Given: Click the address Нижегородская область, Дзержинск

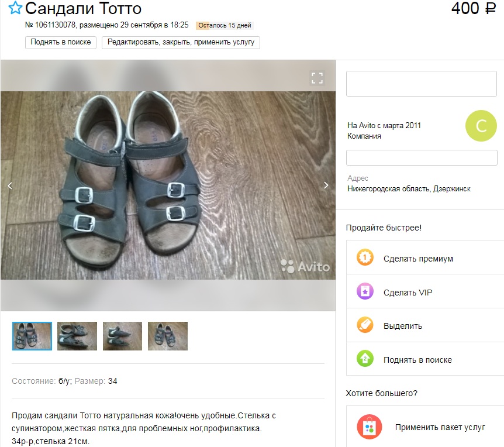Looking at the screenshot, I should click(x=409, y=189).
